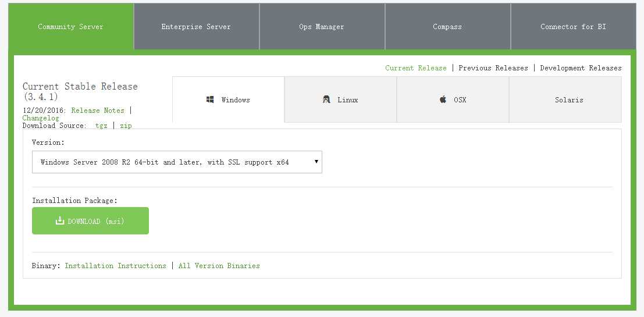Select the Solaris platform tab
The width and height of the screenshot is (644, 317).
[x=565, y=99]
